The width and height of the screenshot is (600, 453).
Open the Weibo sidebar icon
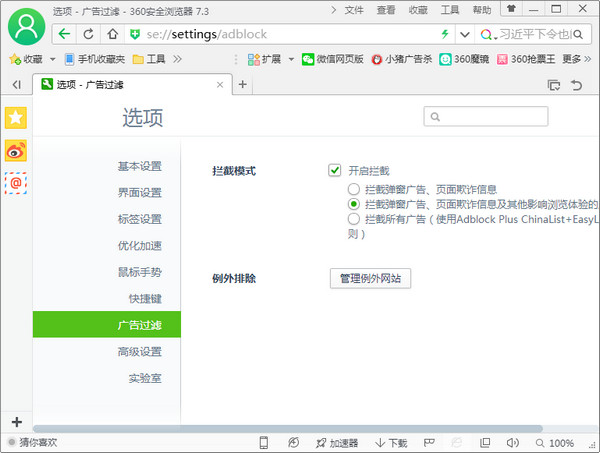[16, 150]
